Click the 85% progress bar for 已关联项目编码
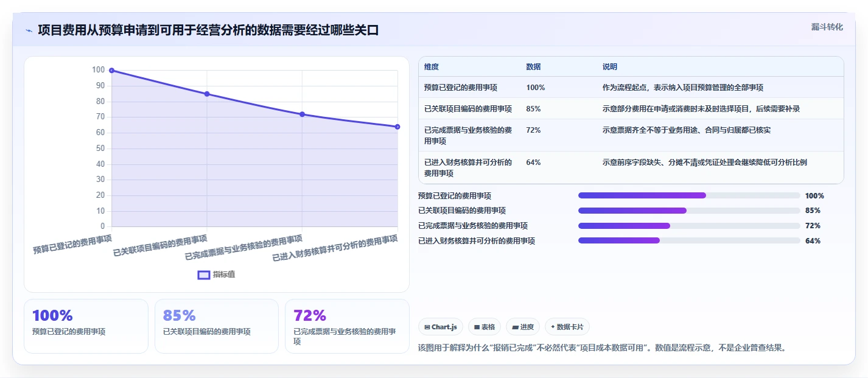Screen dimensions: 868x378 689,211
